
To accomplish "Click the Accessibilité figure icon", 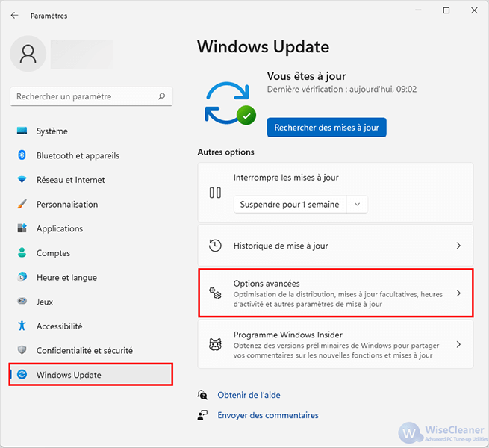I will 22,326.
